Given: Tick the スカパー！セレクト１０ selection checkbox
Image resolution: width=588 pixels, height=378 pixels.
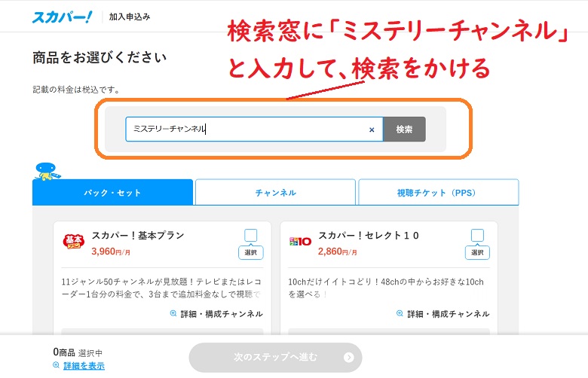Looking at the screenshot, I should [x=477, y=235].
